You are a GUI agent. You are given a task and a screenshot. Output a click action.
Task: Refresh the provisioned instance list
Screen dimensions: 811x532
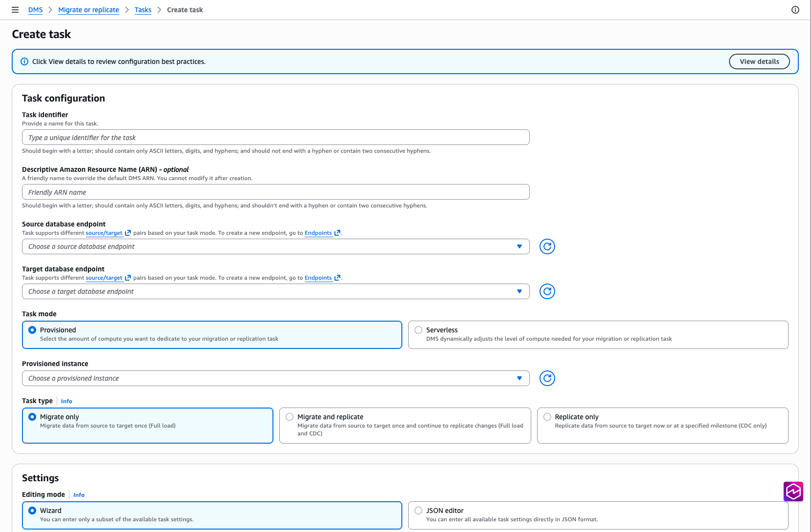[x=547, y=378]
